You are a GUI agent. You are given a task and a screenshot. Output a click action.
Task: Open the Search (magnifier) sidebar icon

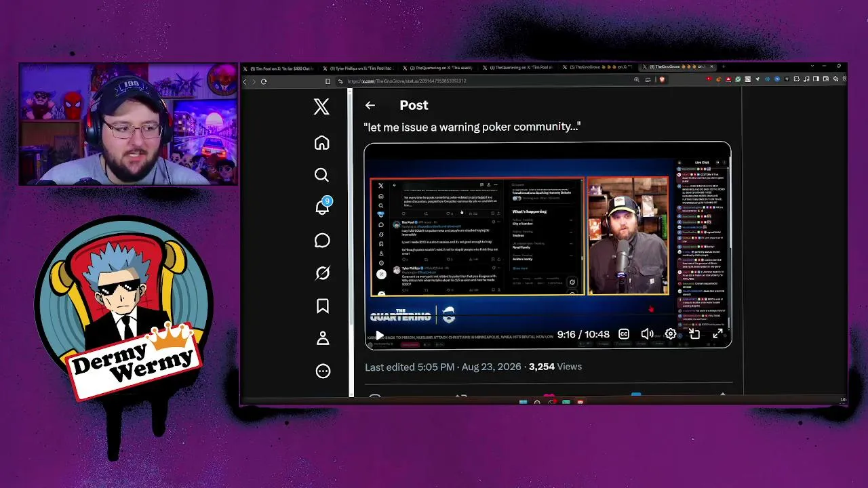[321, 175]
